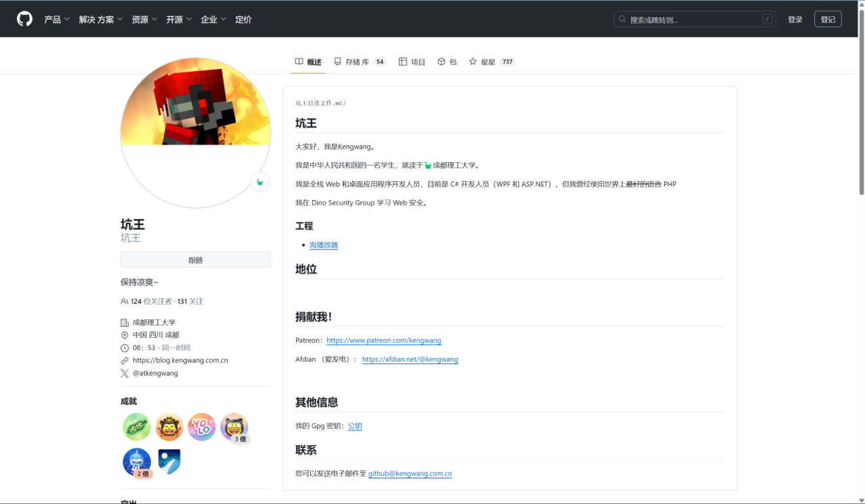Image resolution: width=865 pixels, height=504 pixels.
Task: Click the slash shortcut key hint in search
Action: (767, 20)
